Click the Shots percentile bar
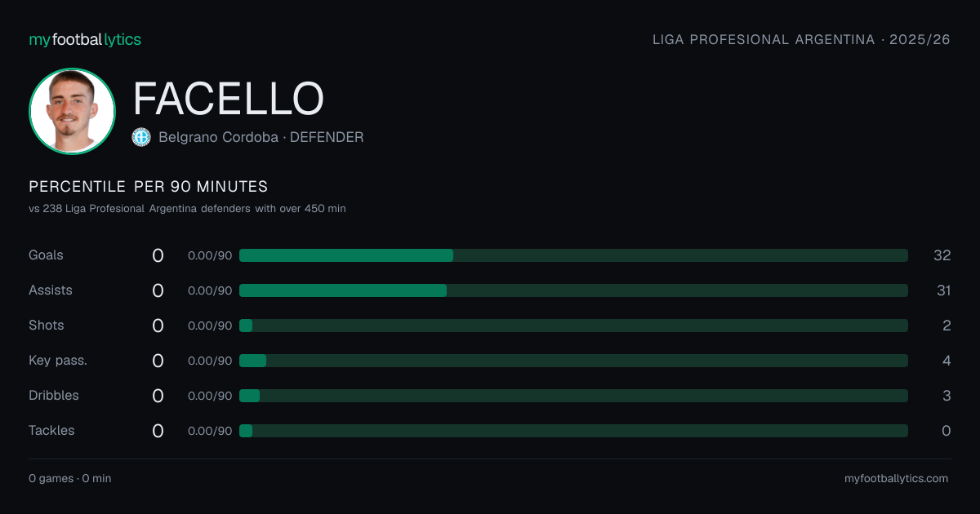The width and height of the screenshot is (980, 514). pos(573,326)
